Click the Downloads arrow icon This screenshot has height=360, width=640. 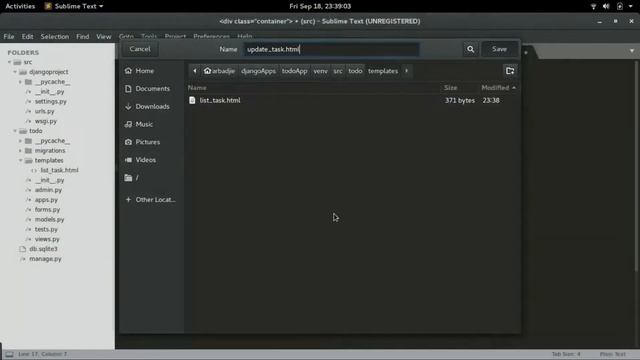(x=128, y=107)
